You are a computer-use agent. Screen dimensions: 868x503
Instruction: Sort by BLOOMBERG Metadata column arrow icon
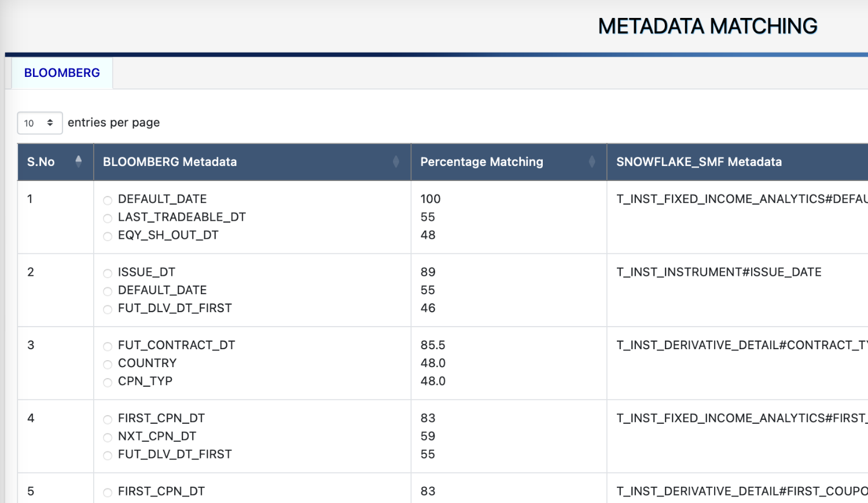pos(396,161)
